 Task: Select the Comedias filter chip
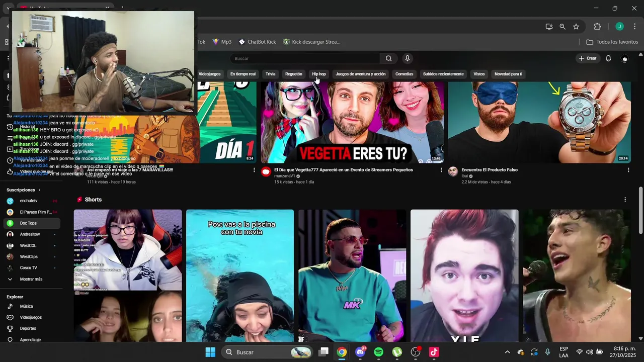point(404,74)
